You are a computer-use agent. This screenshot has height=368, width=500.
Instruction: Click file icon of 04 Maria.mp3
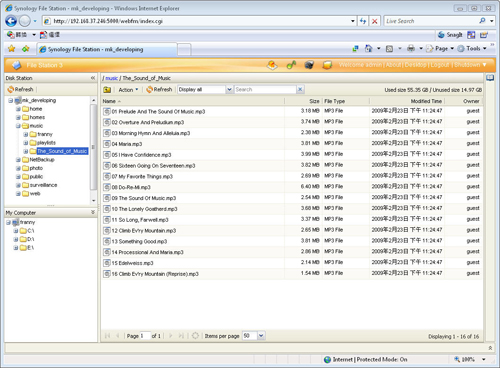tap(107, 144)
